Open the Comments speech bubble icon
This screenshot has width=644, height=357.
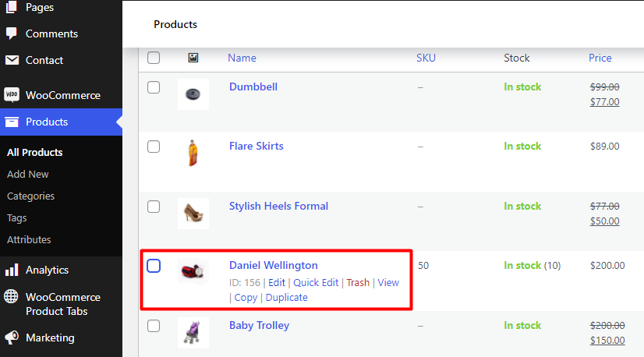tap(12, 34)
